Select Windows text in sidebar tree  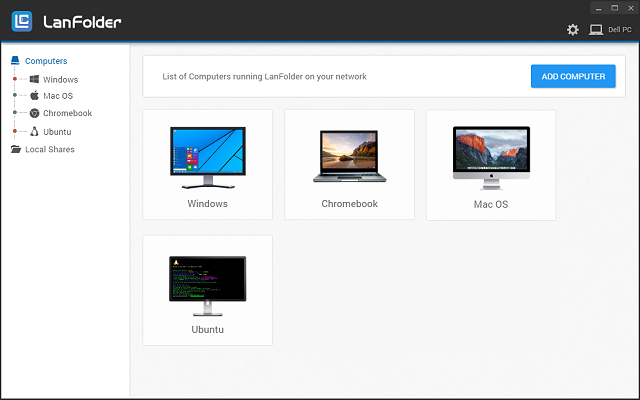(60, 80)
